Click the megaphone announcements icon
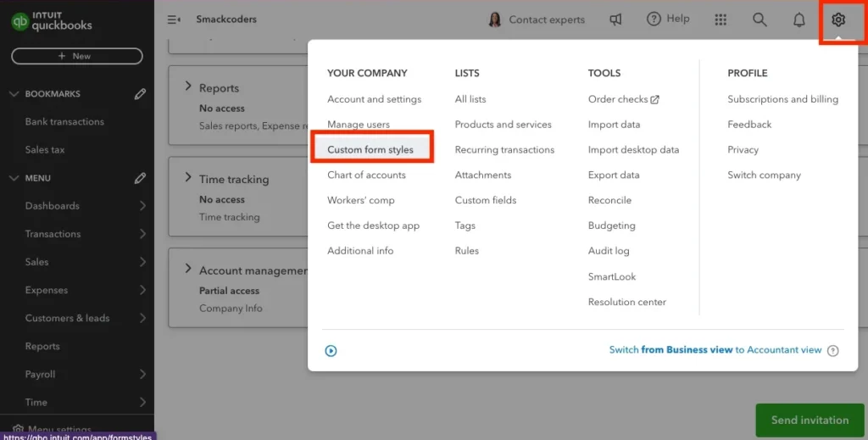This screenshot has height=440, width=868. point(615,19)
